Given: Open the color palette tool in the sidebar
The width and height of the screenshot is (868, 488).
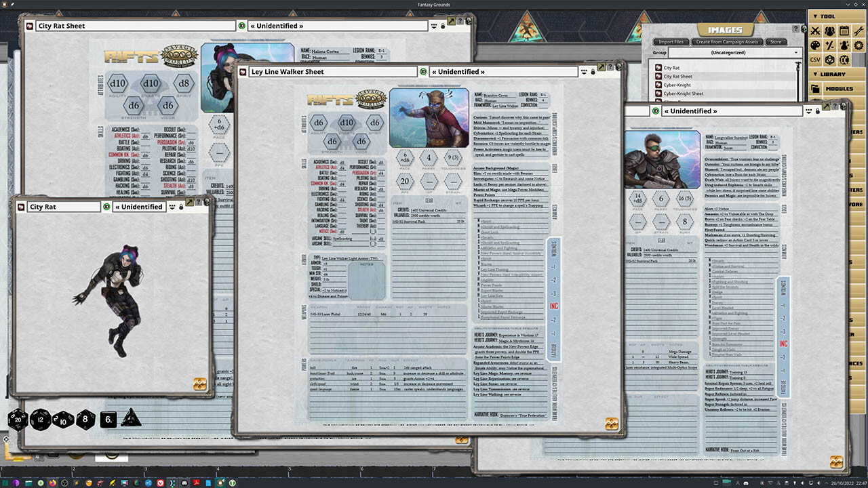Looking at the screenshot, I should tap(815, 45).
